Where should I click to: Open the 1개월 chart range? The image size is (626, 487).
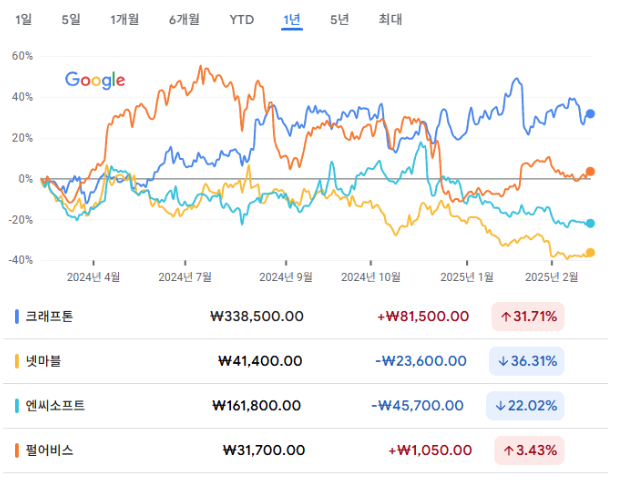[x=125, y=19]
